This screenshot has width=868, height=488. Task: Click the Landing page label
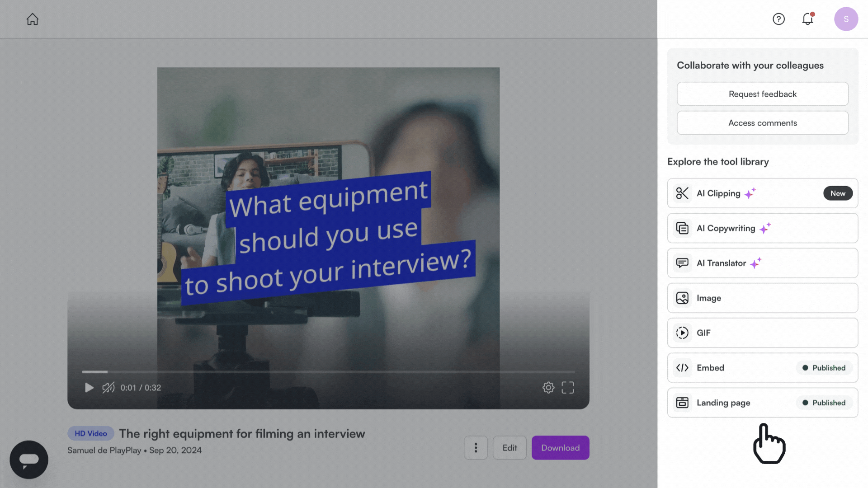click(x=723, y=403)
